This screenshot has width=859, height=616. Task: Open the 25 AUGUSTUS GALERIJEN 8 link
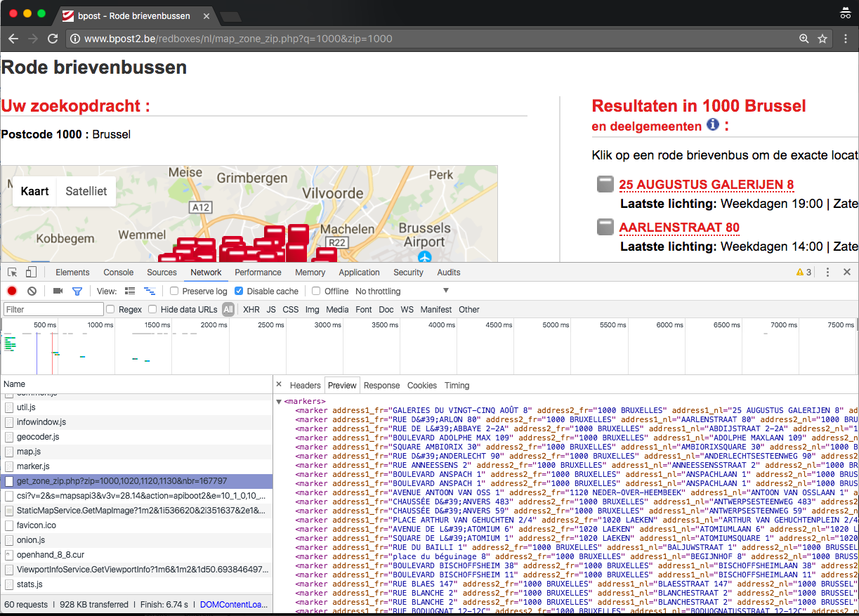click(x=707, y=185)
